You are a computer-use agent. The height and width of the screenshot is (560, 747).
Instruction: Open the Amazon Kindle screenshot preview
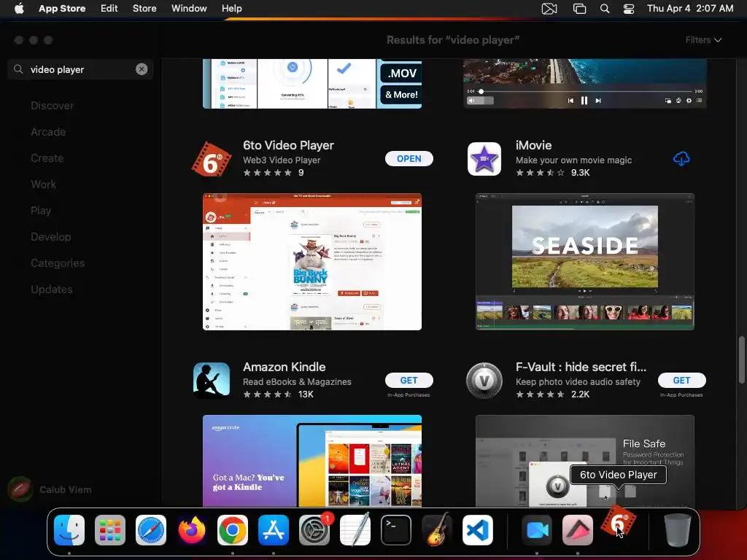tap(312, 461)
